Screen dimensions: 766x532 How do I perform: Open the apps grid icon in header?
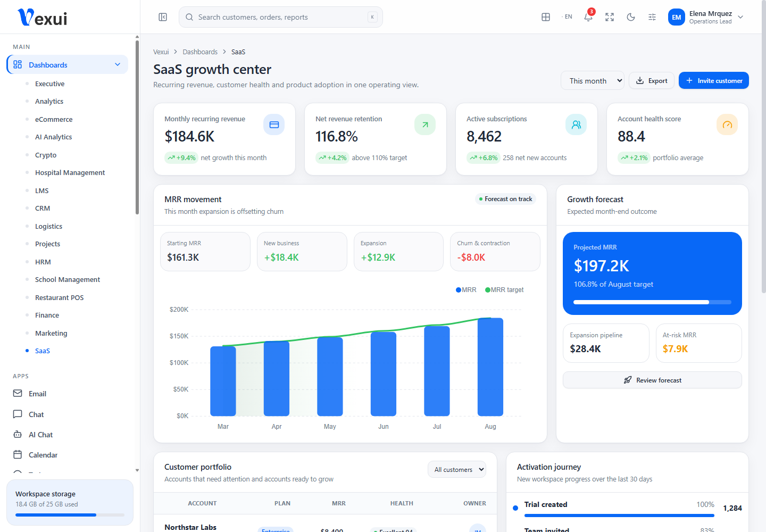point(546,17)
